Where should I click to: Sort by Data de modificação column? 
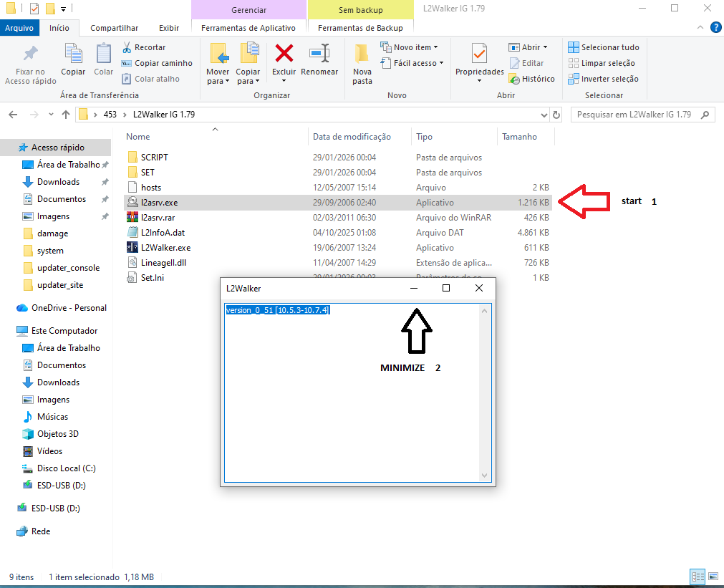(352, 137)
